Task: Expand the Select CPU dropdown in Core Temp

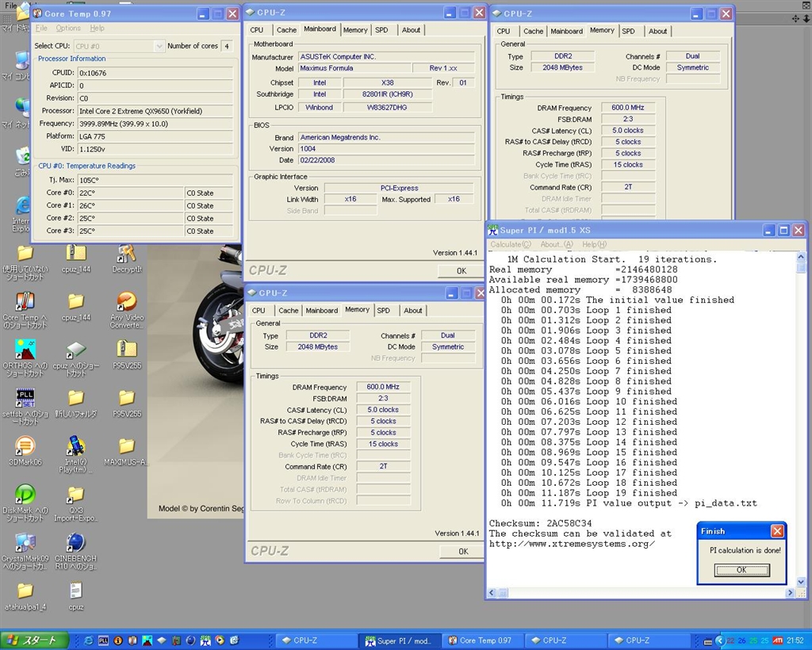Action: (x=159, y=46)
